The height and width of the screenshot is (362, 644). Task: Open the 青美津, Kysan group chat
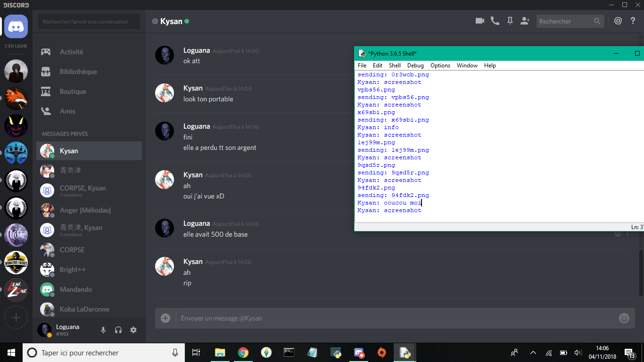89,230
